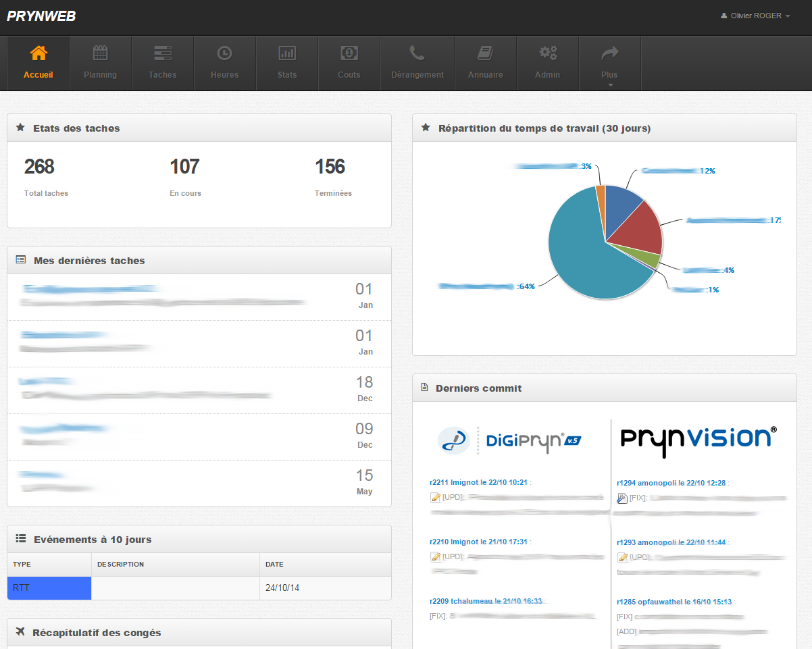Click the PRYNWEB brand logo
Viewport: 812px width, 649px height.
[41, 16]
